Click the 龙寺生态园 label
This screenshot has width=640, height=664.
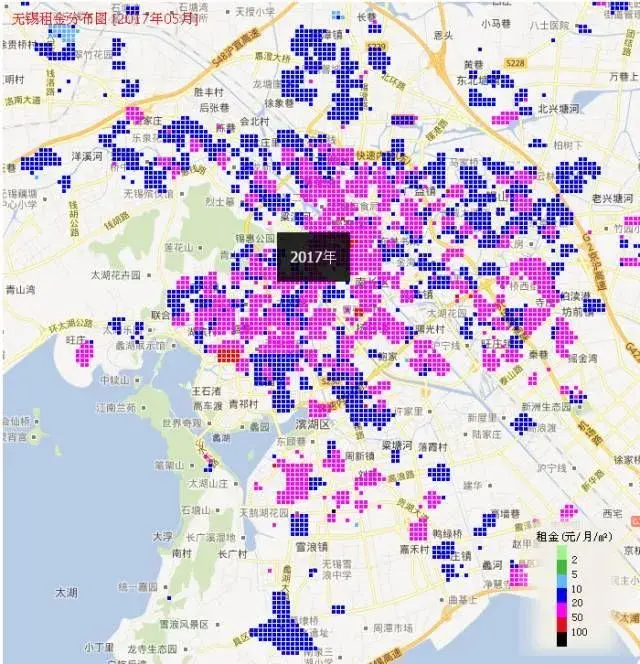point(152,649)
